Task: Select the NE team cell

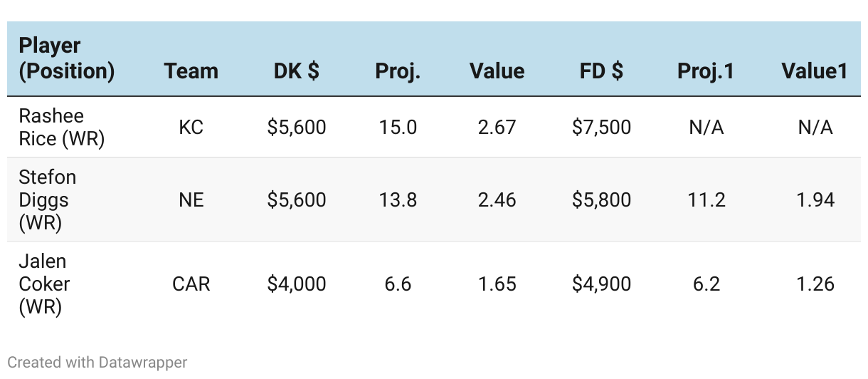Action: pyautogui.click(x=191, y=199)
